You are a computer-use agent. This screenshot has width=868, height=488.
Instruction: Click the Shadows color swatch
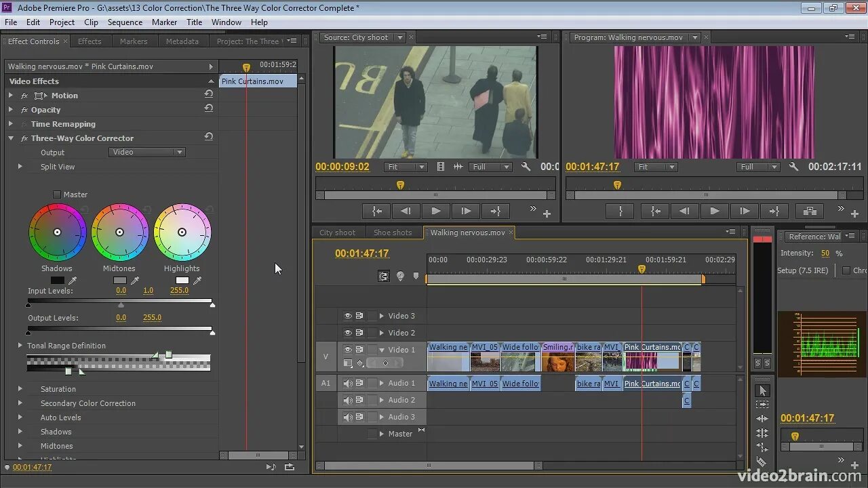tap(58, 281)
